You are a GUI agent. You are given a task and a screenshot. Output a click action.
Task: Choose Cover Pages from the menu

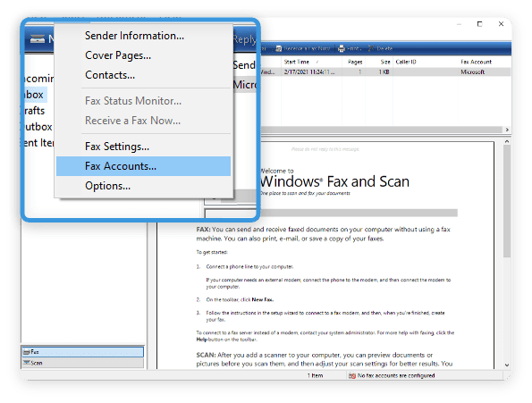(x=118, y=55)
